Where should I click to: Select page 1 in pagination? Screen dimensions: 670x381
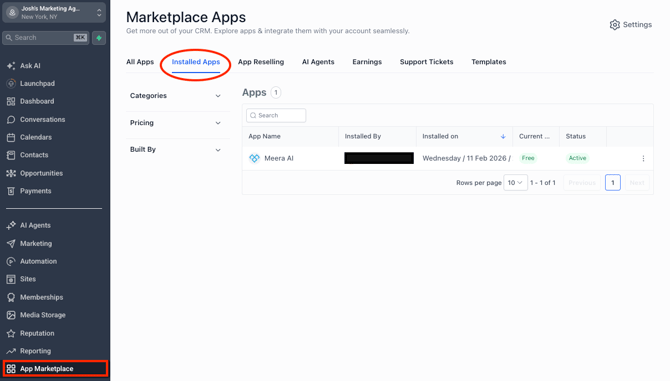[613, 183]
